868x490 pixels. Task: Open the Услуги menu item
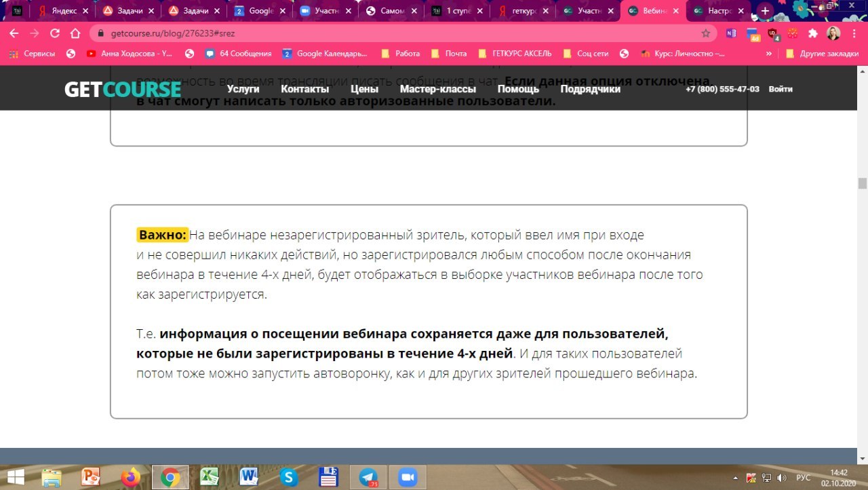[243, 89]
